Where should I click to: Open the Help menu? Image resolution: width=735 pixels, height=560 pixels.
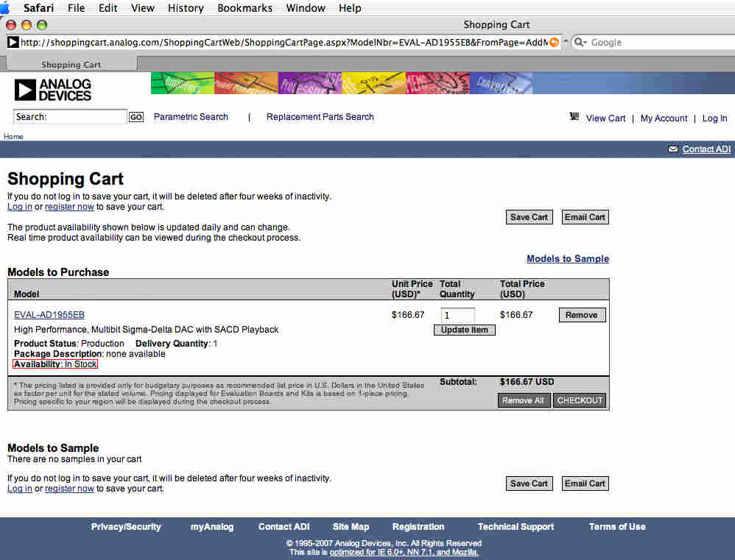point(350,8)
